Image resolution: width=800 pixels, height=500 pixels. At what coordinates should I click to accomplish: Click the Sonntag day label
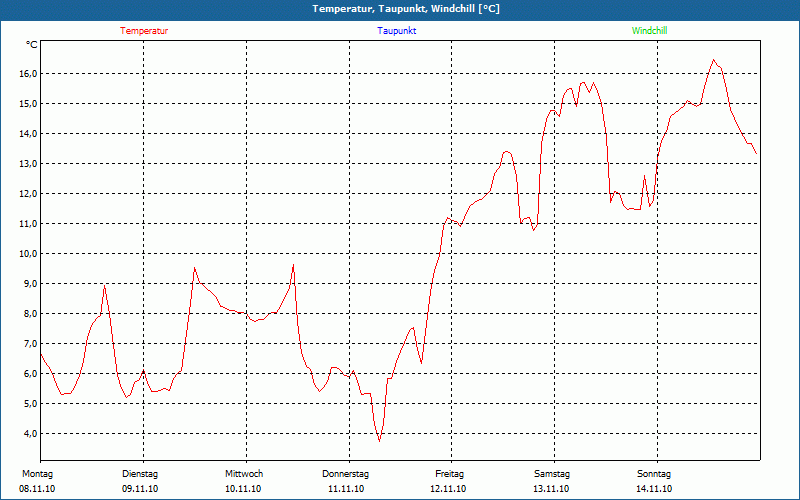[654, 474]
